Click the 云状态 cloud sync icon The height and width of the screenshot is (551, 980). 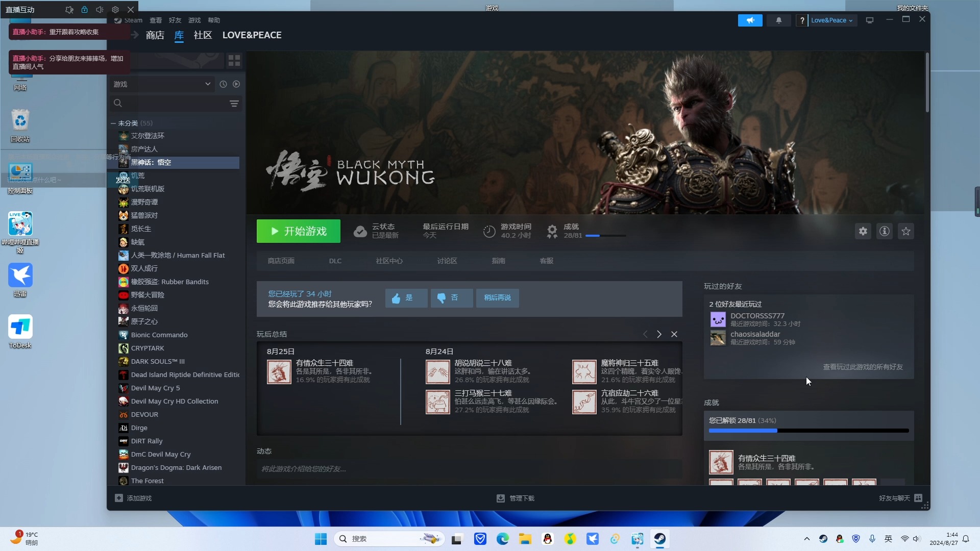[x=359, y=231]
